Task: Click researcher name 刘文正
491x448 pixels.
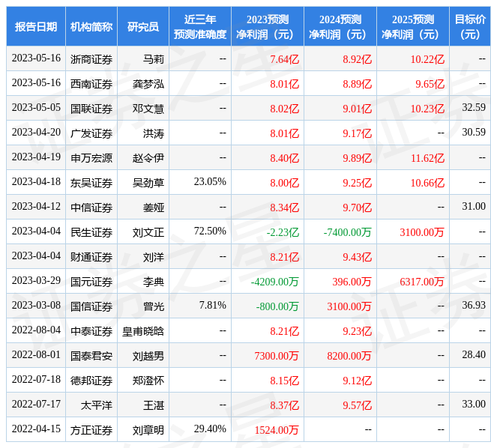Action: tap(148, 232)
